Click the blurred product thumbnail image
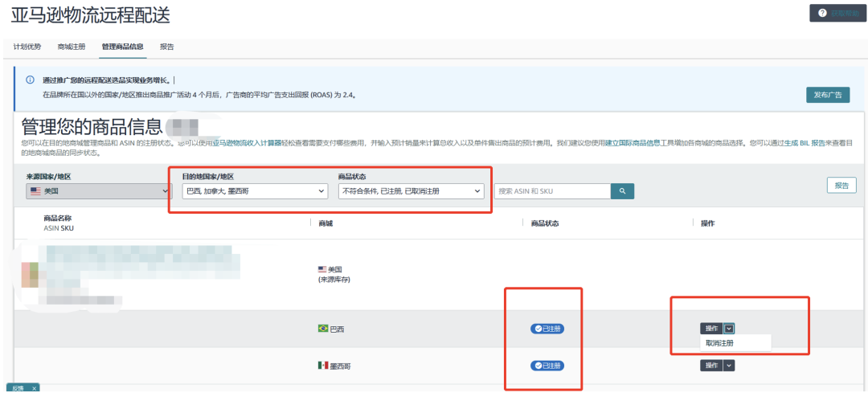Viewport: 868px width, 397px height. click(30, 275)
